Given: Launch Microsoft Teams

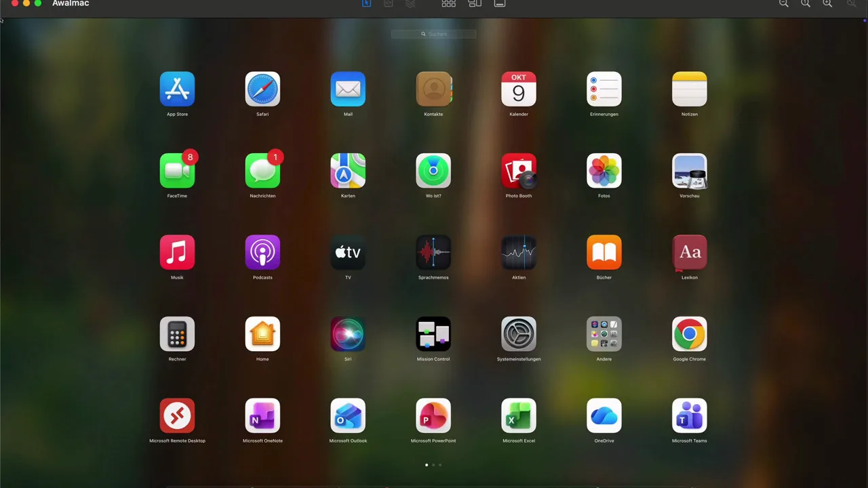Looking at the screenshot, I should 690,415.
